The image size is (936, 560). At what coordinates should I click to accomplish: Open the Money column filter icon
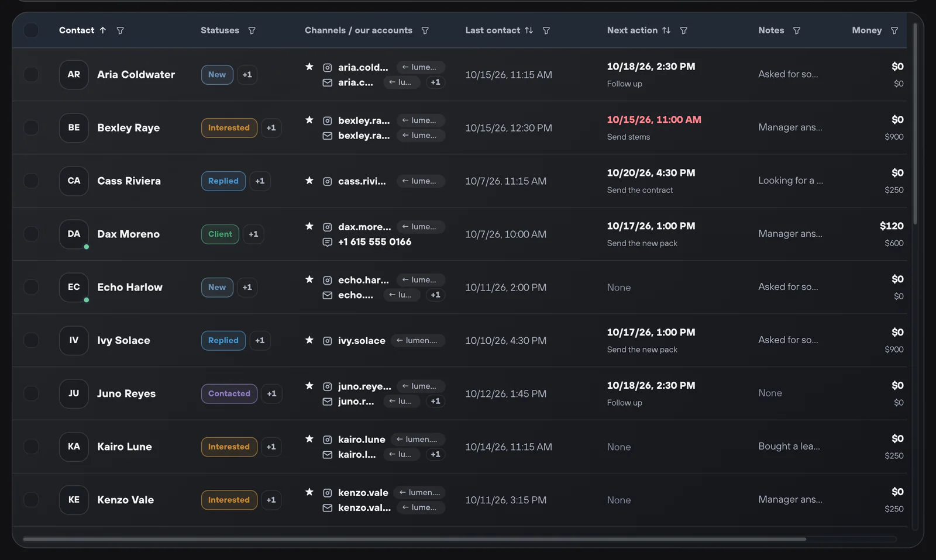pyautogui.click(x=894, y=30)
